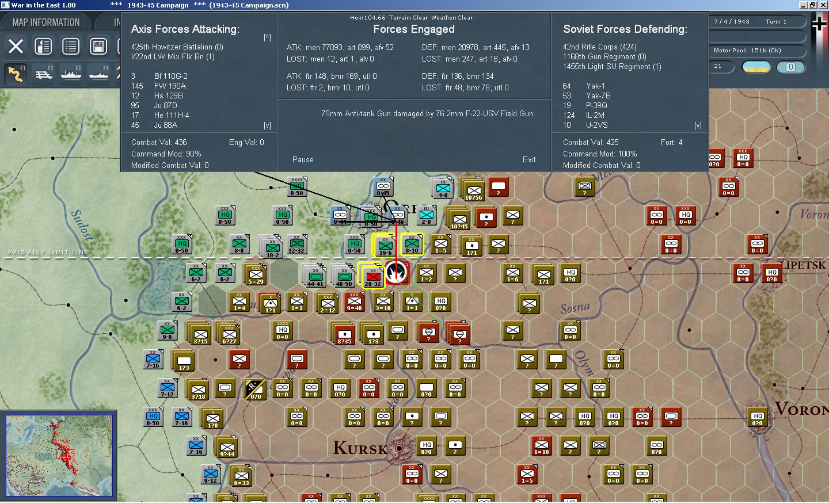
Task: Select the 8-10 highlighted unit counter
Action: point(412,243)
